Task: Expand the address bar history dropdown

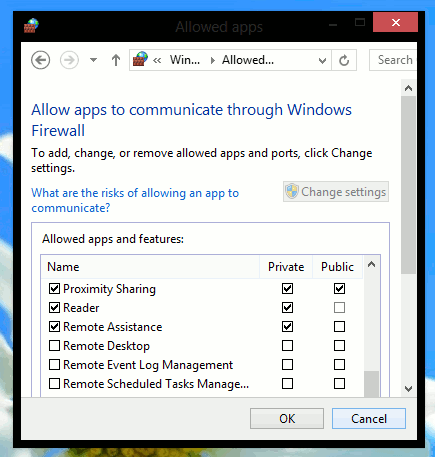Action: (322, 61)
